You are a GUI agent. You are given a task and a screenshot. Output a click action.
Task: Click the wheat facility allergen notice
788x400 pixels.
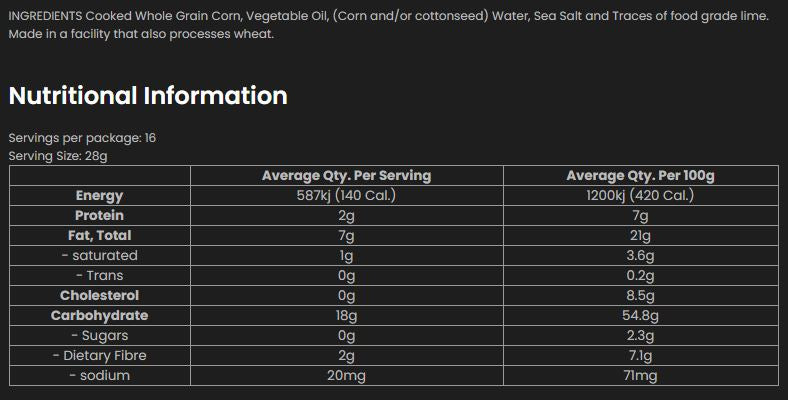141,34
